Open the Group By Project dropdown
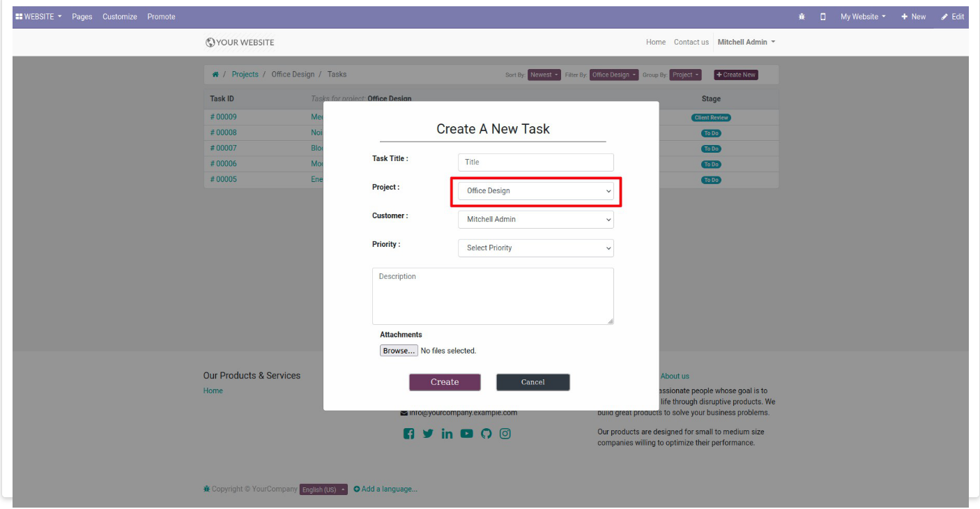 [686, 75]
